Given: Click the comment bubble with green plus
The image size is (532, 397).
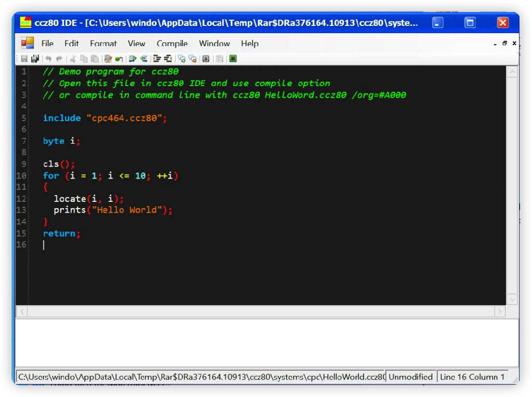Looking at the screenshot, I should [181, 59].
